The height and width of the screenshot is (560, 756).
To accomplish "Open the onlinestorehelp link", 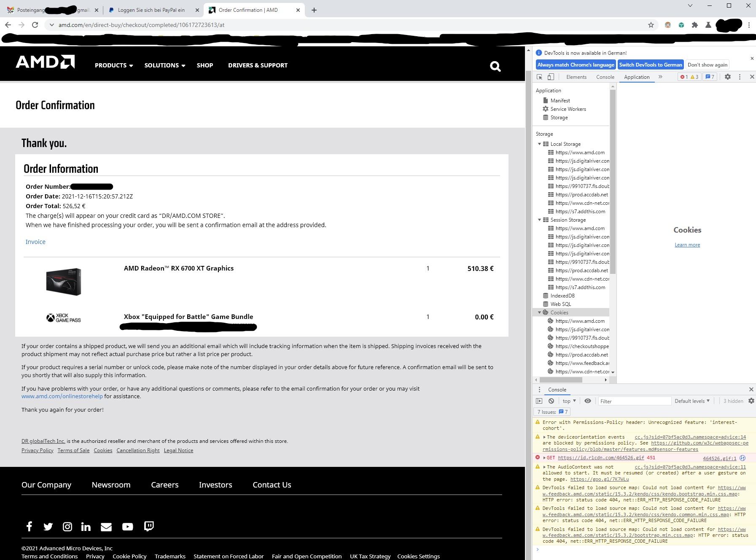I will 62,396.
